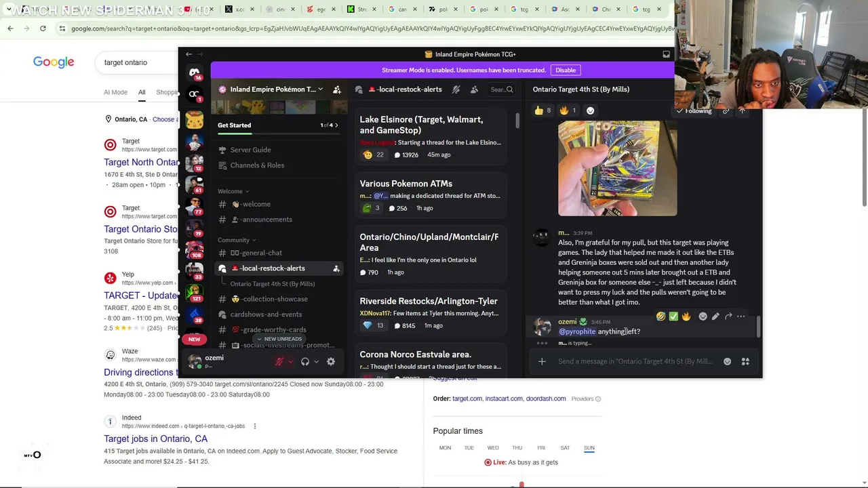Reload the Chrome page

43,28
